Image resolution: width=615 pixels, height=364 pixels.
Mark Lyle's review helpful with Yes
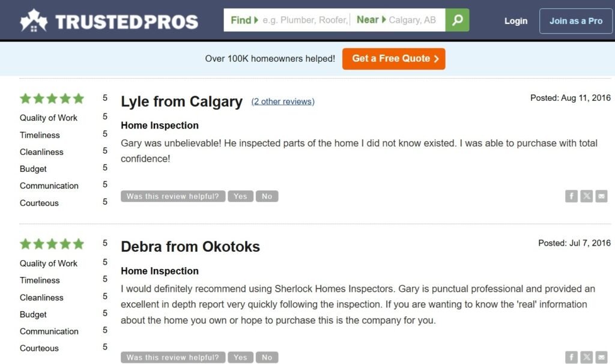point(240,196)
